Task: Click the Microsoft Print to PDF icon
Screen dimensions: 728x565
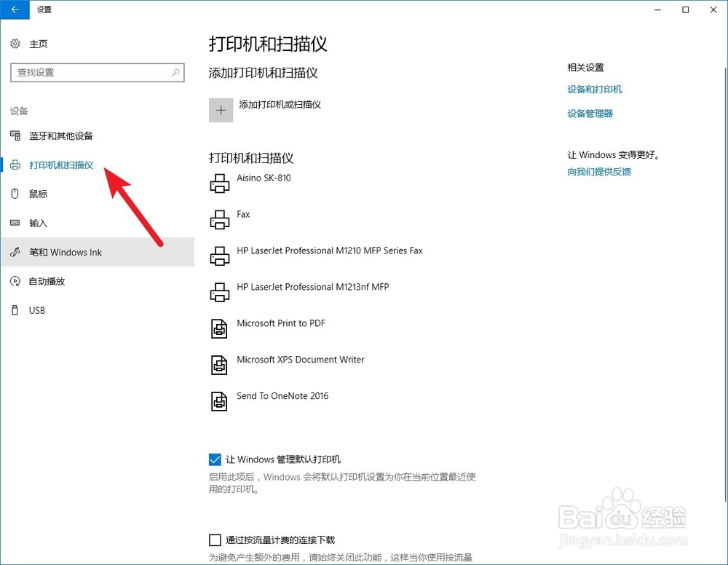Action: (219, 328)
